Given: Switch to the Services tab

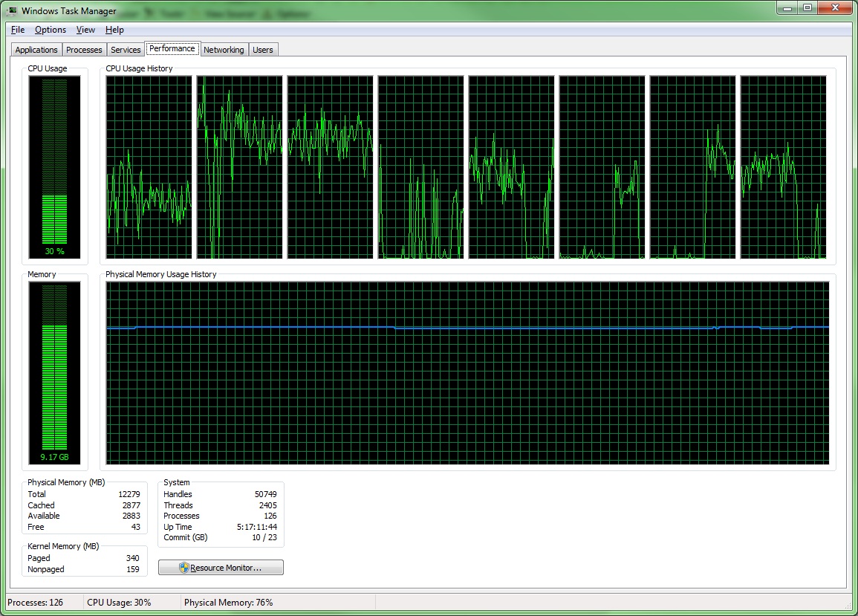Looking at the screenshot, I should (x=126, y=50).
